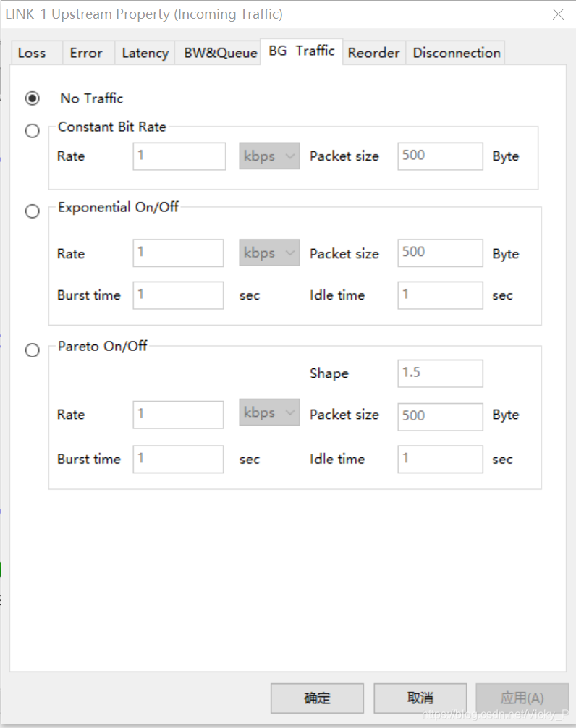
Task: Switch to the Error tab
Action: (89, 53)
